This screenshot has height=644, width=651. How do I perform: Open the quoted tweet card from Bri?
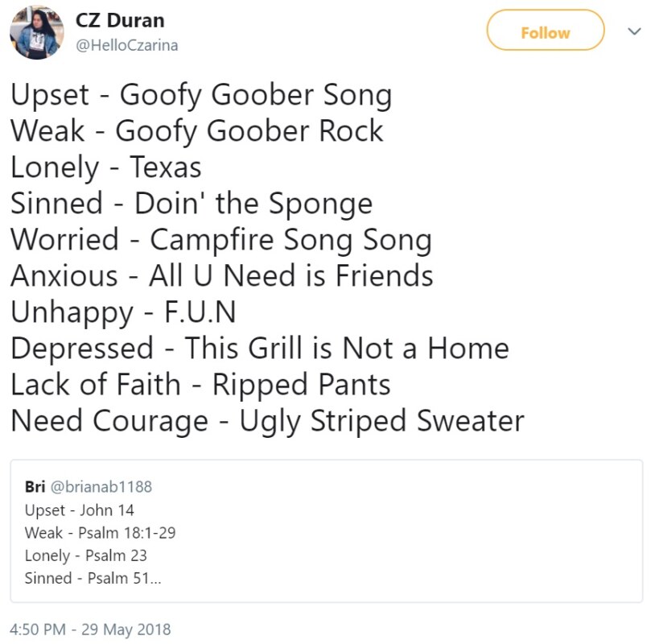[327, 530]
